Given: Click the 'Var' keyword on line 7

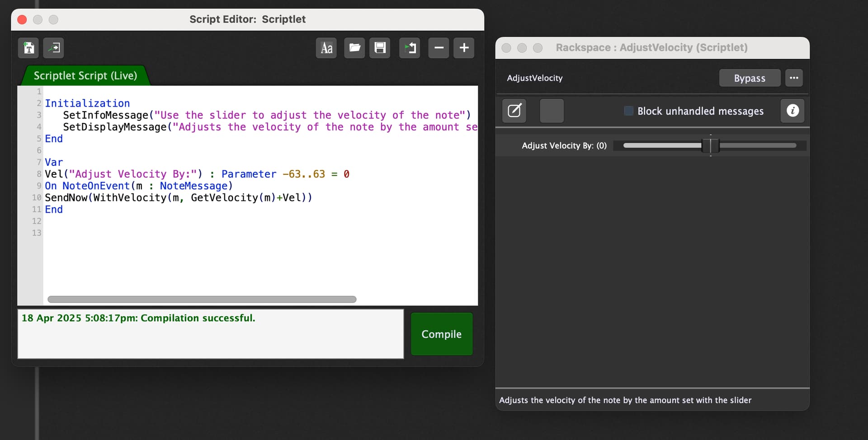Looking at the screenshot, I should point(54,162).
